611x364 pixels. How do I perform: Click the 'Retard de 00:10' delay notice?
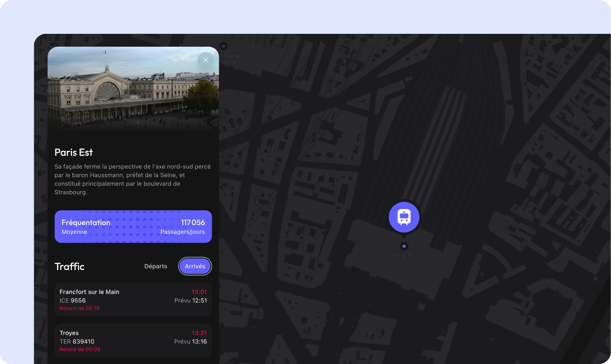80,308
